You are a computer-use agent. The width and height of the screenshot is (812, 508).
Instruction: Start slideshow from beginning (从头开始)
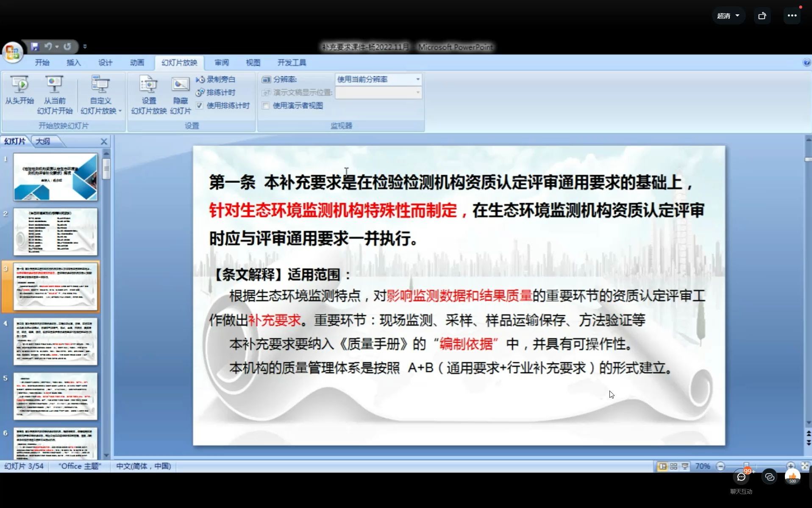point(19,90)
